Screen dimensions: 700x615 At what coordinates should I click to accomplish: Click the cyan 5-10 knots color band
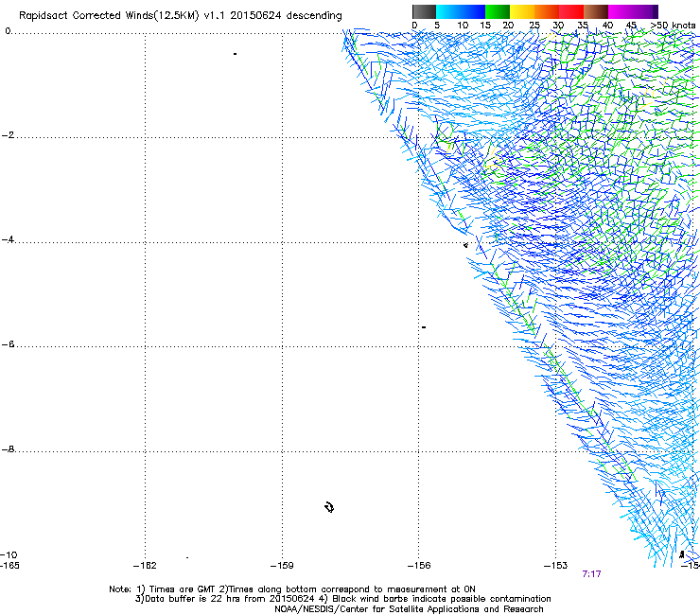448,11
